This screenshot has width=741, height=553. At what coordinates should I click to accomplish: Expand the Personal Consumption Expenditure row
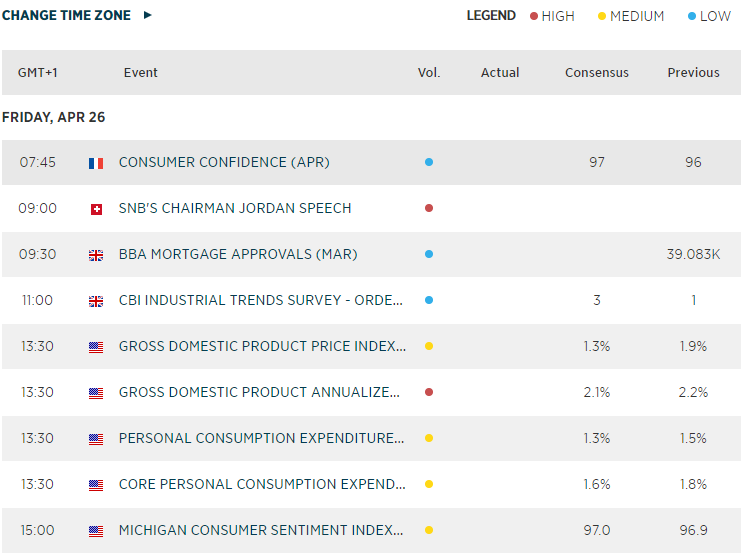tap(262, 438)
